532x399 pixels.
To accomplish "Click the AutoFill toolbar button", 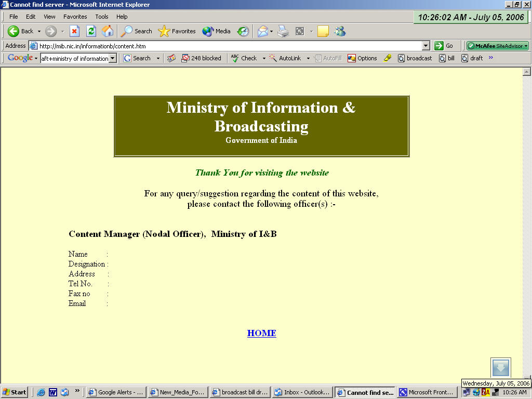I will pos(328,58).
